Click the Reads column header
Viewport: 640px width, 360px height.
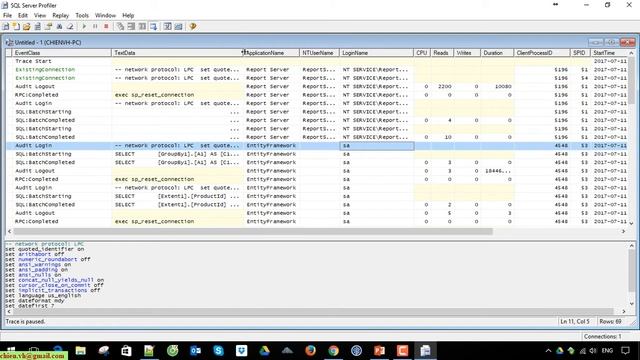point(442,53)
